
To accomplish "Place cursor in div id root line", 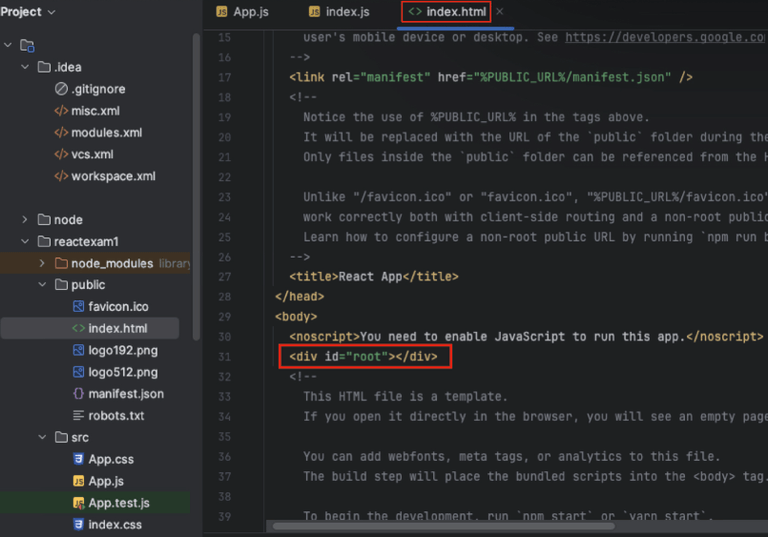I will pyautogui.click(x=363, y=357).
